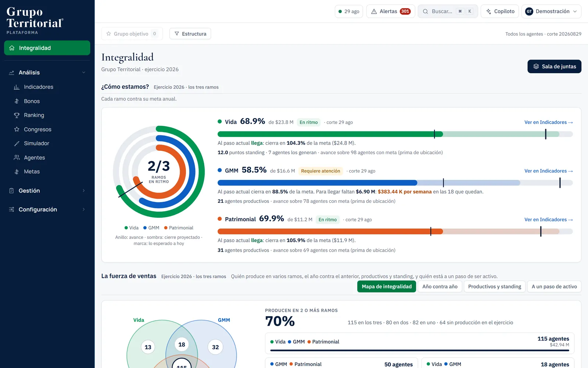Open Indicadores from the sidebar chart icon
588x368 pixels.
[17, 87]
